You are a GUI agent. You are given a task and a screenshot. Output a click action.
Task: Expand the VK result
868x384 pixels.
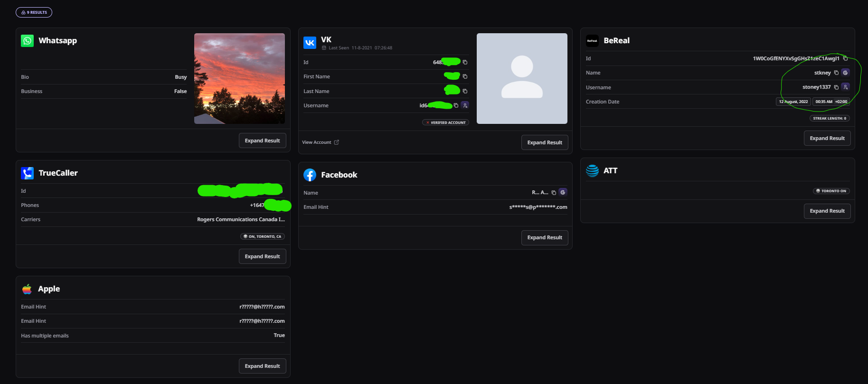(545, 142)
